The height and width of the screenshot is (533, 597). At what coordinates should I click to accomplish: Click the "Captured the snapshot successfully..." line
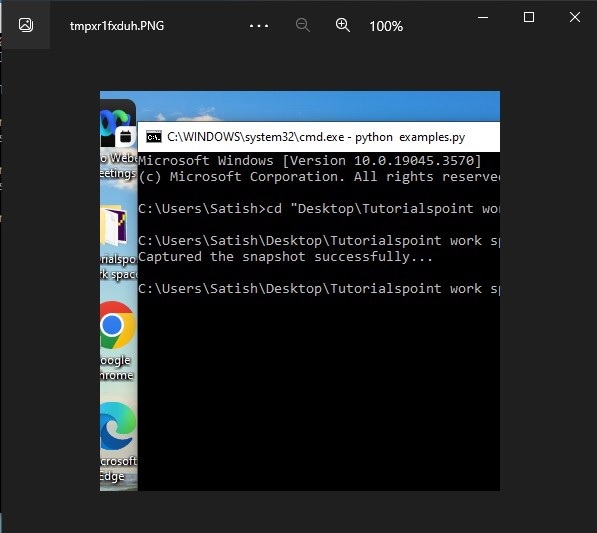pyautogui.click(x=285, y=257)
